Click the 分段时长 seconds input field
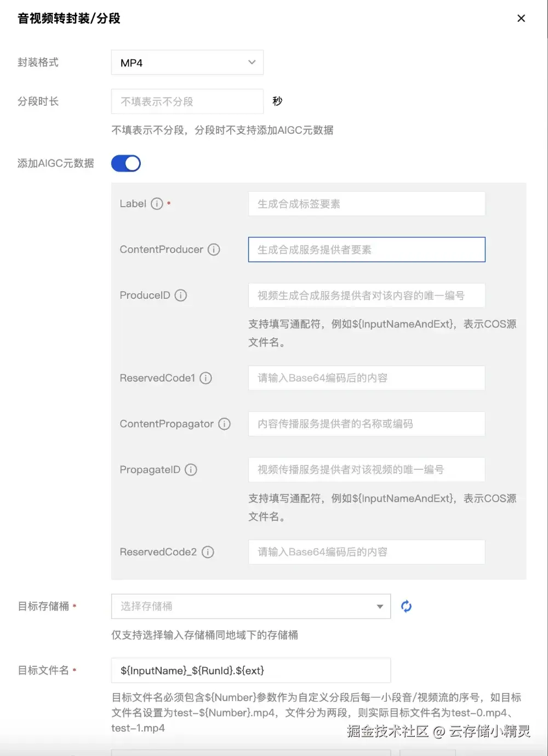The width and height of the screenshot is (548, 756). pyautogui.click(x=187, y=101)
